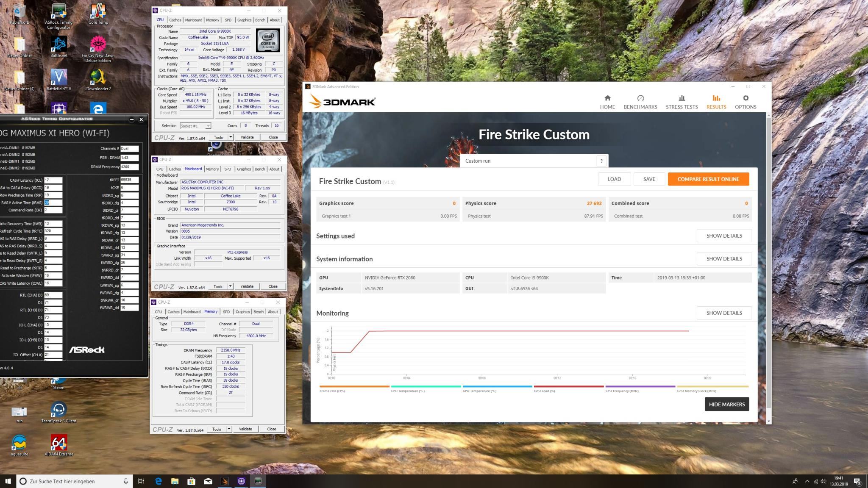
Task: Open Far Cry New Dawn desktop icon
Action: click(x=98, y=50)
